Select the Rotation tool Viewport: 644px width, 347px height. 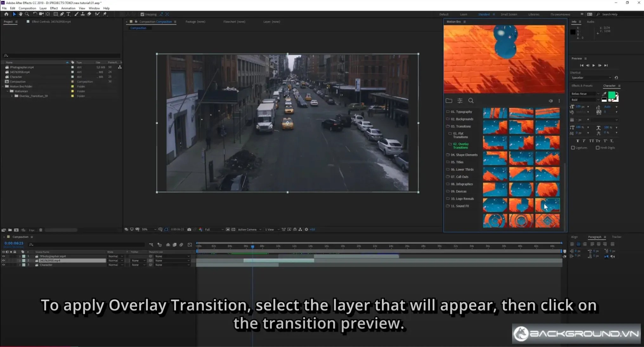tap(35, 14)
